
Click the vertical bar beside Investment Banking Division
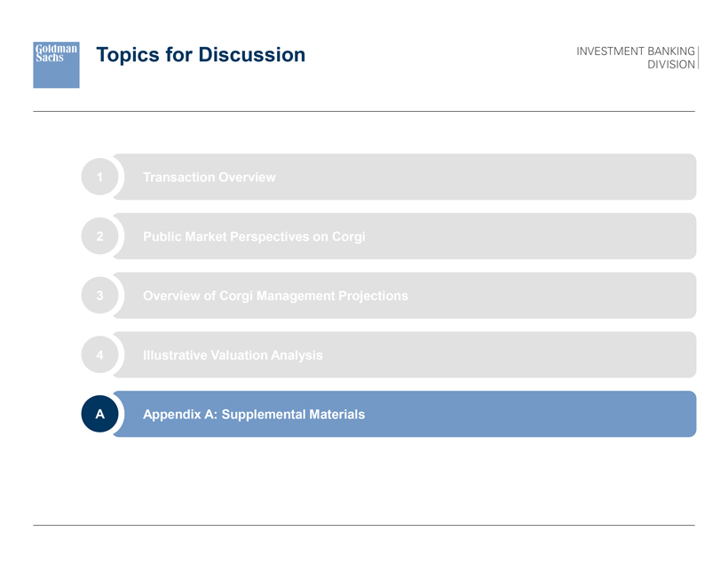pos(700,58)
